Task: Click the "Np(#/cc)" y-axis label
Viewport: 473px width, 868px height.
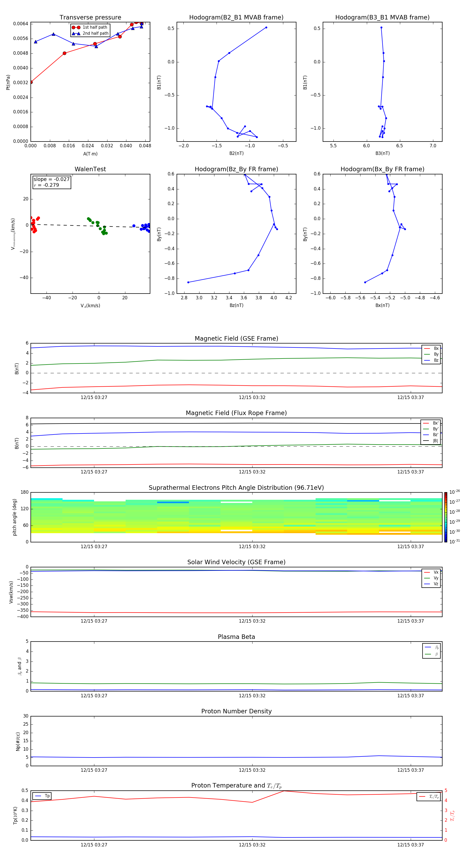Action: (18, 741)
